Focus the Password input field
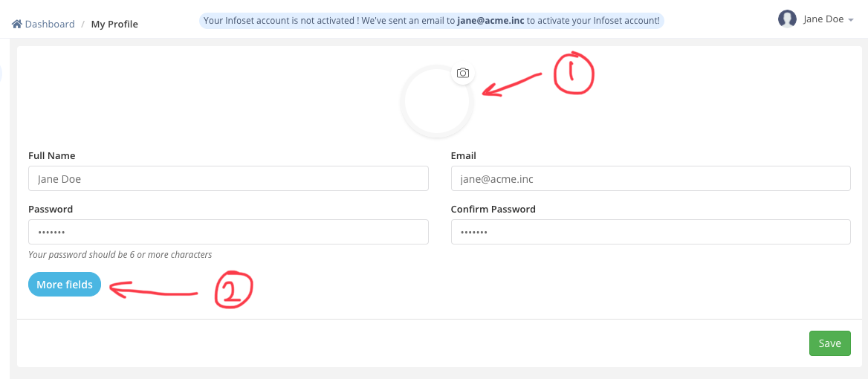868x379 pixels. tap(228, 232)
